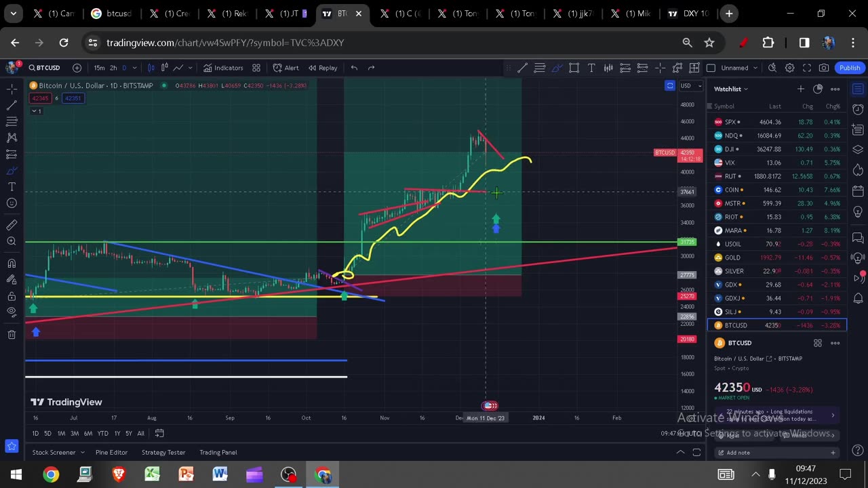This screenshot has width=868, height=488.
Task: Open Windows Start menu
Action: [x=16, y=474]
